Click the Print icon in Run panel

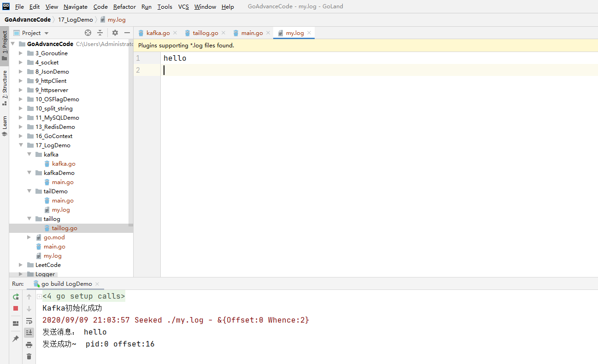(29, 345)
